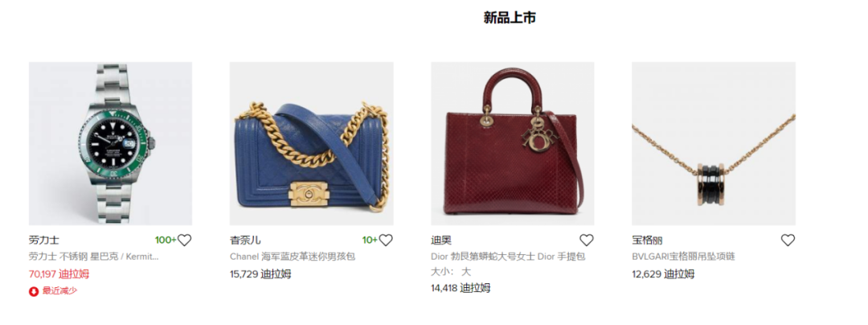Open the blue Chanel boy bag image

click(x=311, y=143)
